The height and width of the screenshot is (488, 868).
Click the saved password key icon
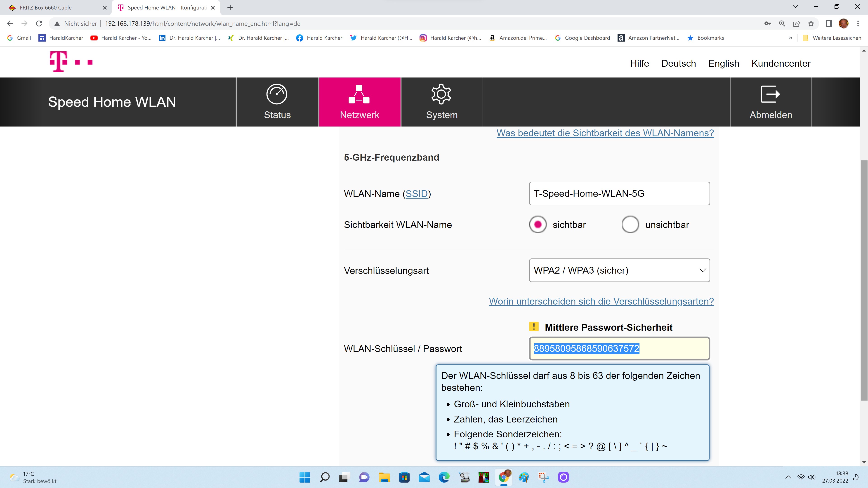(768, 23)
